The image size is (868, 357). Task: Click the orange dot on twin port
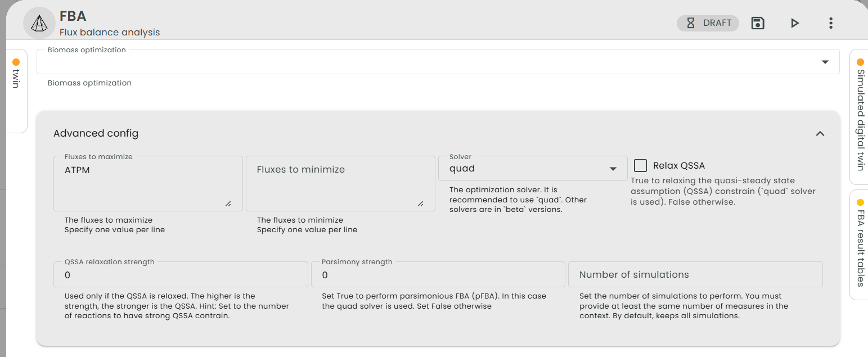[x=16, y=62]
